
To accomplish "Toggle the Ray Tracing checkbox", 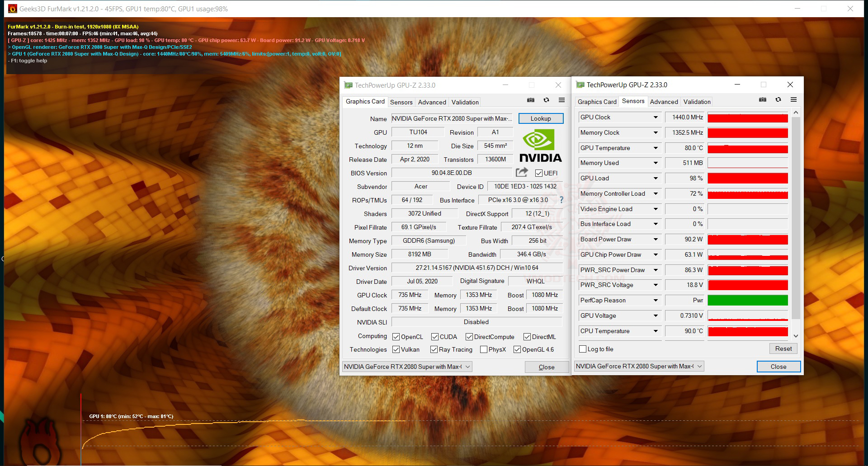I will (434, 349).
